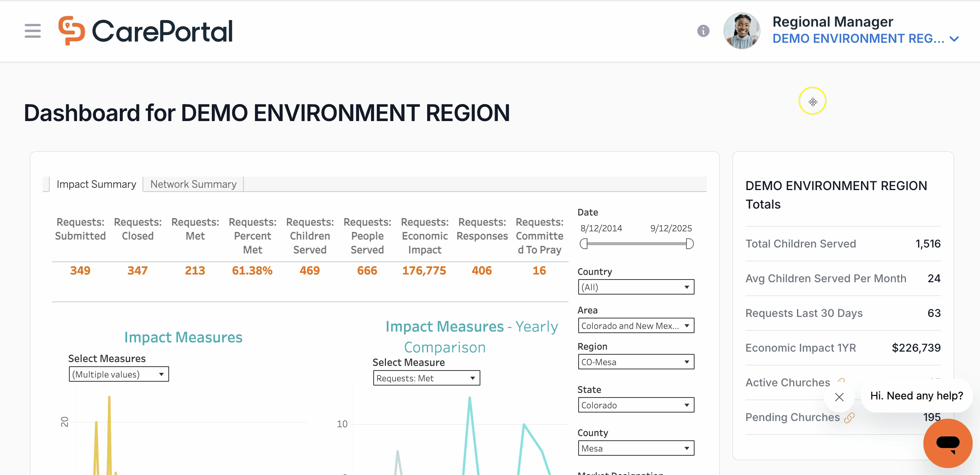Viewport: 980px width, 475px height.
Task: Expand the Region CO-Mesa dropdown
Action: [636, 362]
